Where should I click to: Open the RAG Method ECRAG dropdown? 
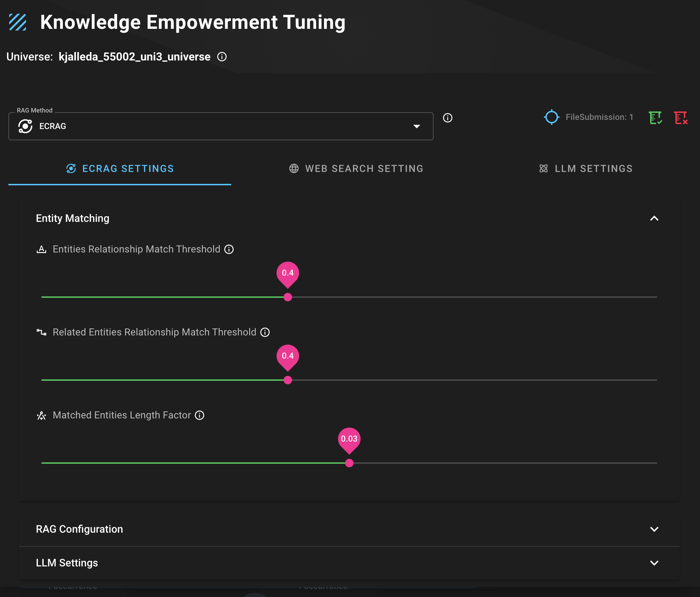(x=221, y=126)
